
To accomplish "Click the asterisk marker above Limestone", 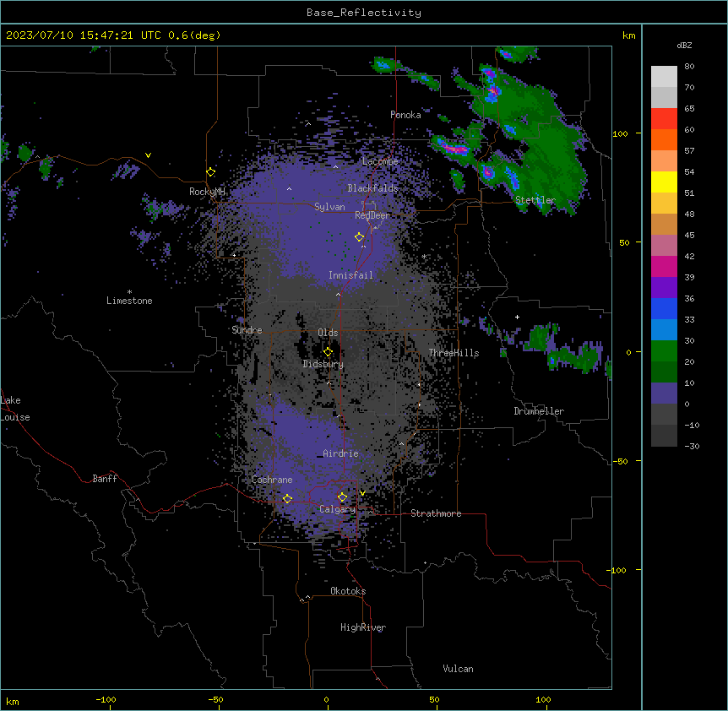I will pyautogui.click(x=129, y=292).
